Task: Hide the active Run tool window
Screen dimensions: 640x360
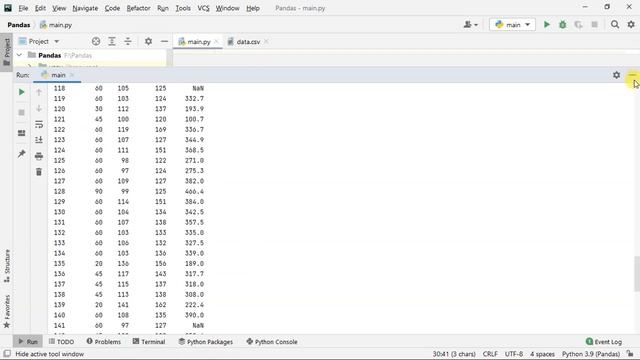Action: pyautogui.click(x=632, y=75)
